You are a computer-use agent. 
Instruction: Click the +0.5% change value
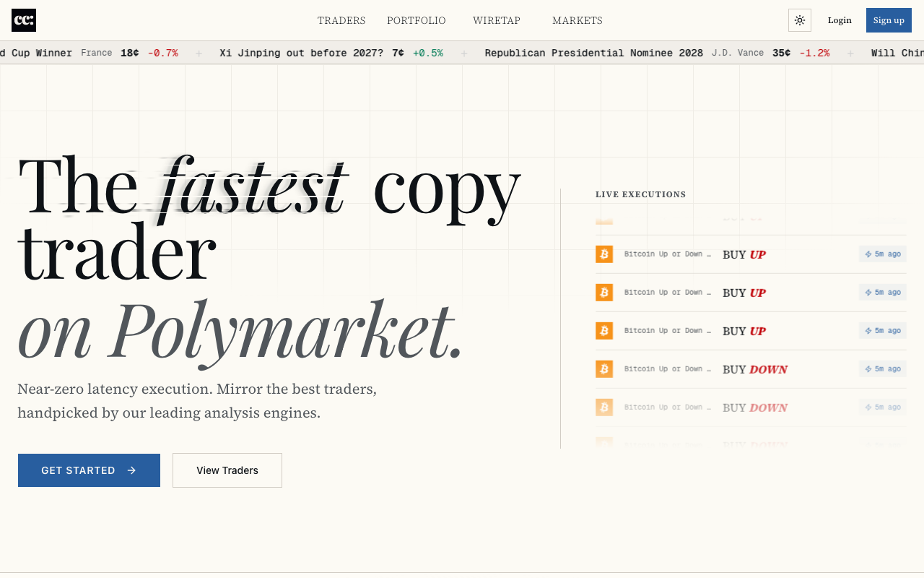(428, 53)
